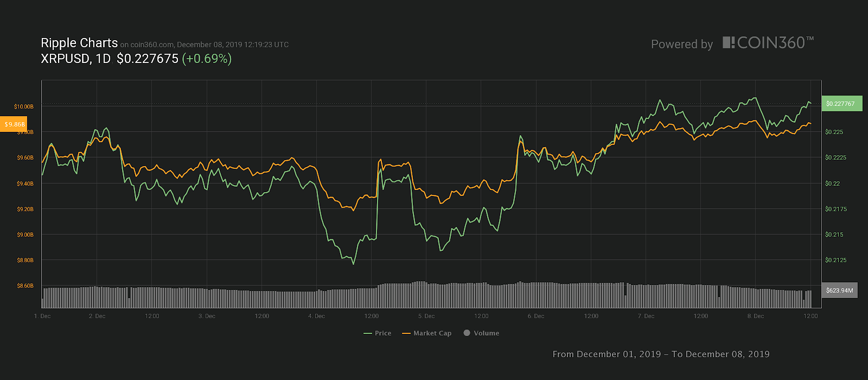
Task: Click the '6. Dec' axis label
Action: pyautogui.click(x=536, y=316)
